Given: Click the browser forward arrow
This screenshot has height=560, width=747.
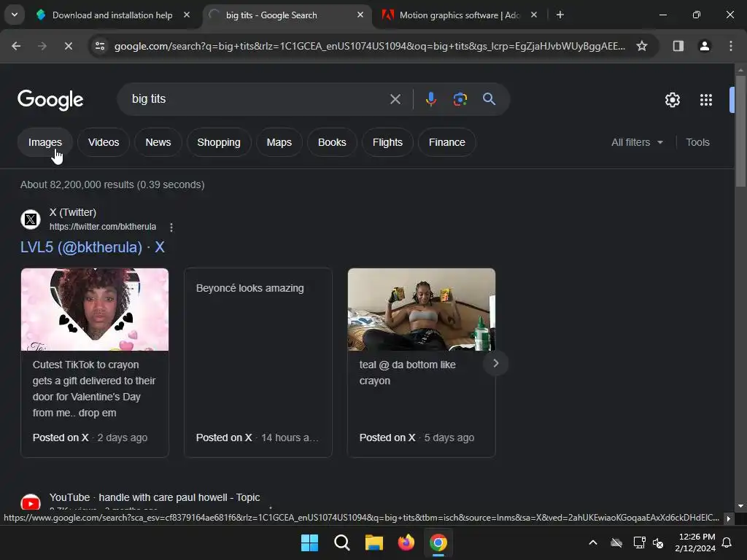Looking at the screenshot, I should point(42,46).
